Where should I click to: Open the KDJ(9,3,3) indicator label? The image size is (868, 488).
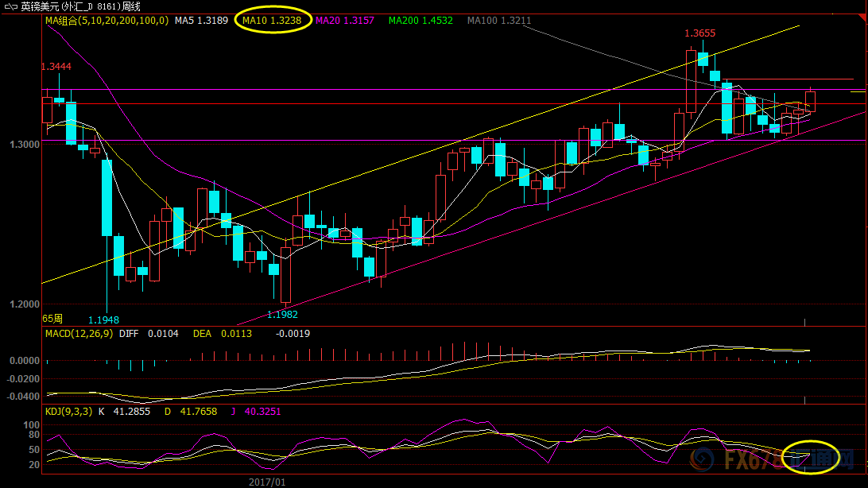[68, 411]
